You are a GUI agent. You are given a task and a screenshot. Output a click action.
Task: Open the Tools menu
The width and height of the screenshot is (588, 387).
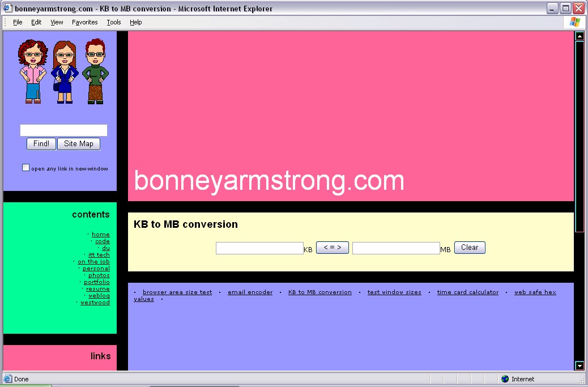click(113, 22)
